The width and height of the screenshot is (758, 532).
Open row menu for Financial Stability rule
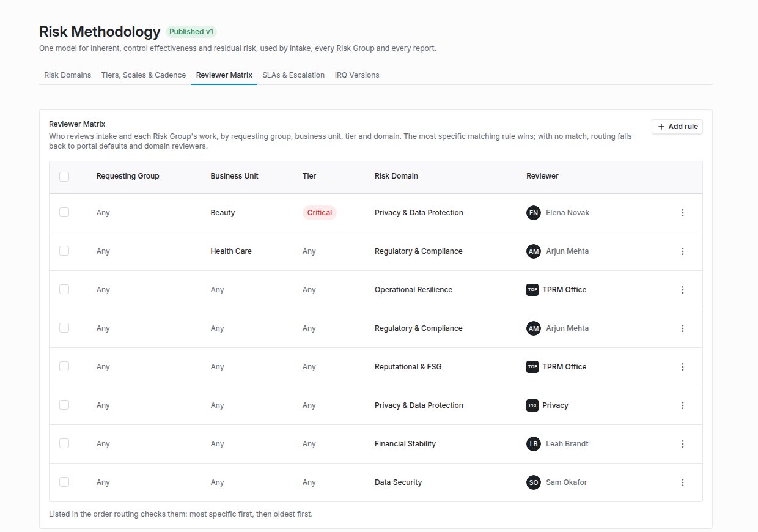click(x=683, y=444)
